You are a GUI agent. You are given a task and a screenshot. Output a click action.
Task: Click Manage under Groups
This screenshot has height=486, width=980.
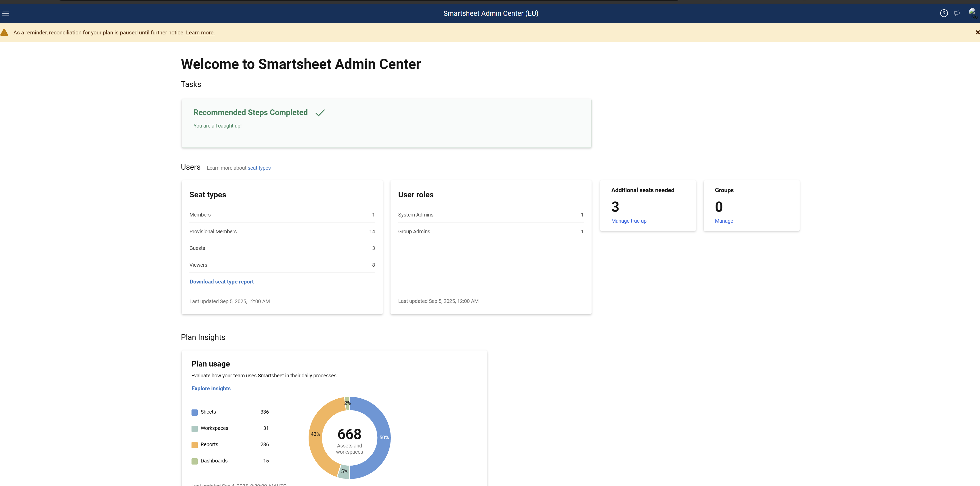click(724, 221)
